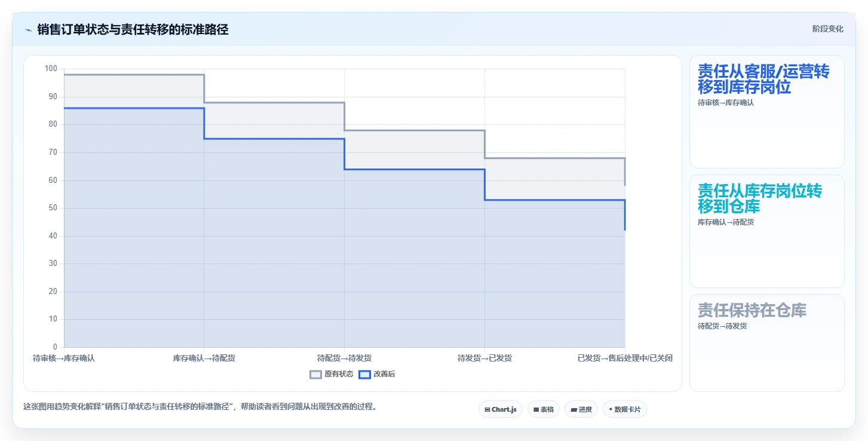Viewport: 868px width, 441px height.
Task: Click the blue 改善后 legend swatch
Action: 365,375
